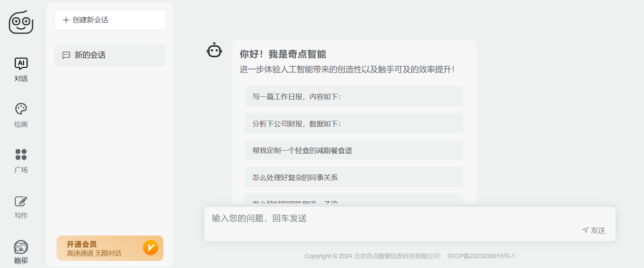Click the plus icon to create new conversation
Screen dimensions: 644x268
[66, 20]
